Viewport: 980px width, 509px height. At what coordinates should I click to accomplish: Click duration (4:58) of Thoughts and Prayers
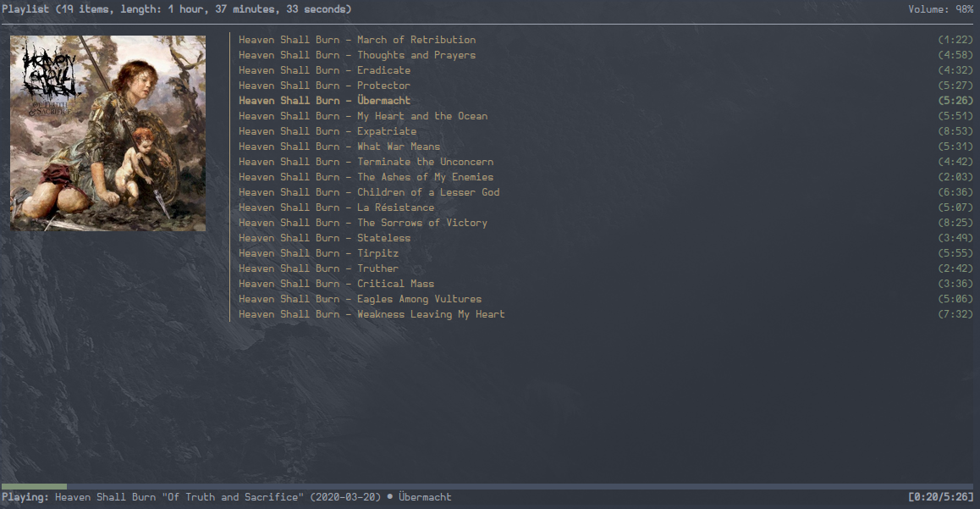point(955,55)
